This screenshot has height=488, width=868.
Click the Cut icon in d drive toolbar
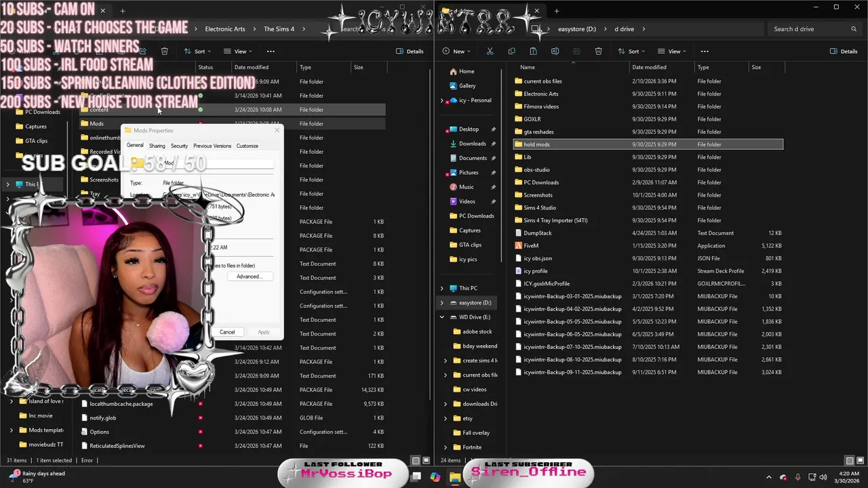[x=490, y=52]
